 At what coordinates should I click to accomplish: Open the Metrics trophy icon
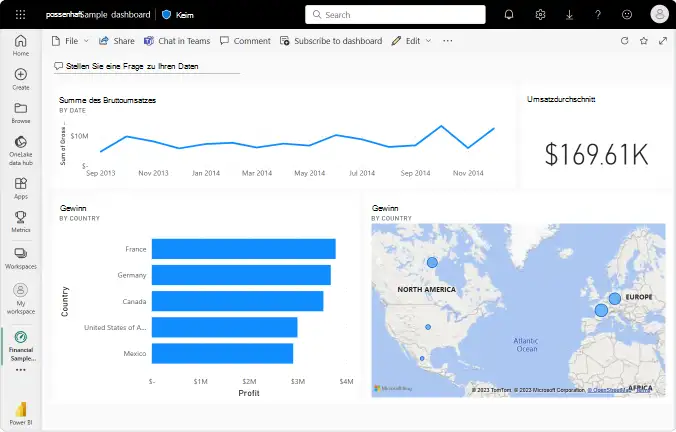(x=21, y=220)
